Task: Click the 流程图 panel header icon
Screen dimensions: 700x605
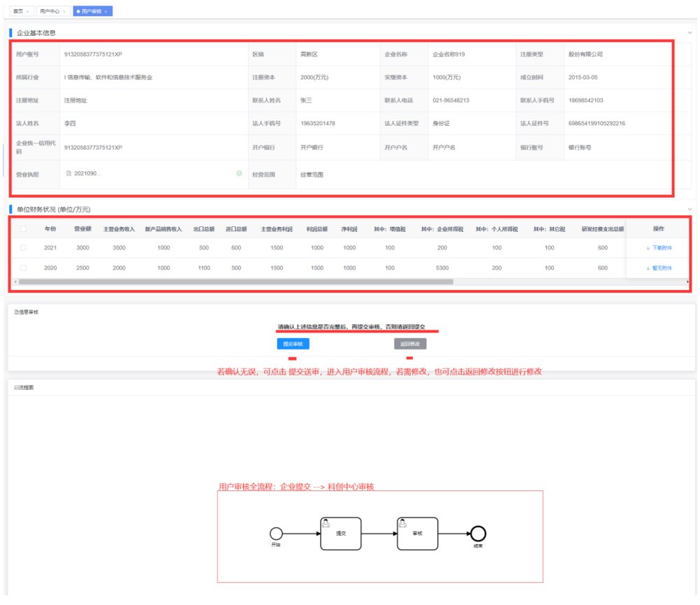Action: point(16,388)
